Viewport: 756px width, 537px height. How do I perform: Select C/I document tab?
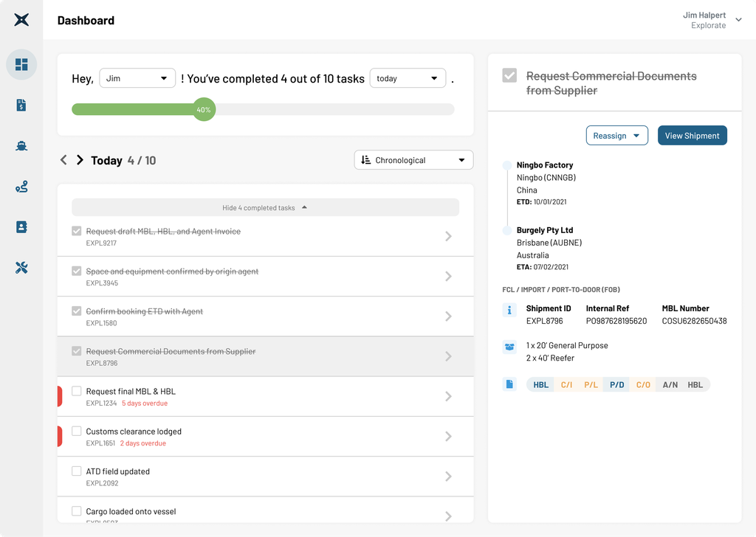[x=566, y=384]
